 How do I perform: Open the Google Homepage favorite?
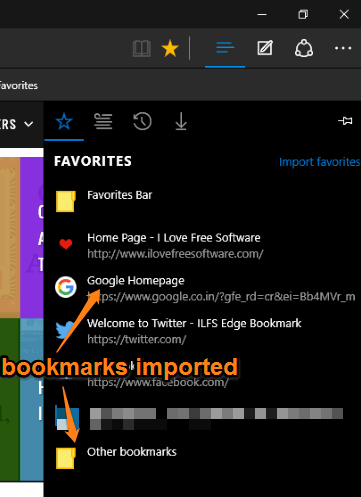click(202, 288)
